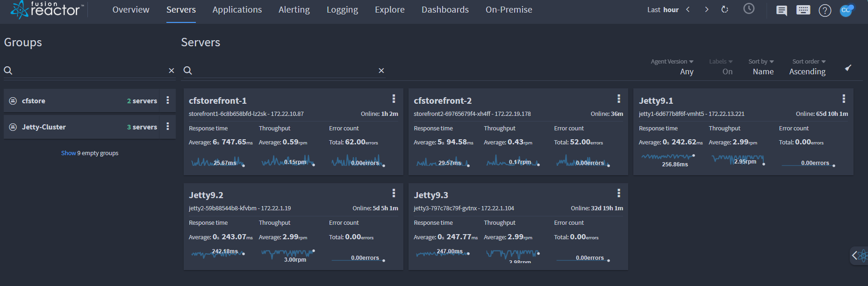868x286 pixels.
Task: Open the Jetty9.2 card options menu
Action: click(x=394, y=193)
